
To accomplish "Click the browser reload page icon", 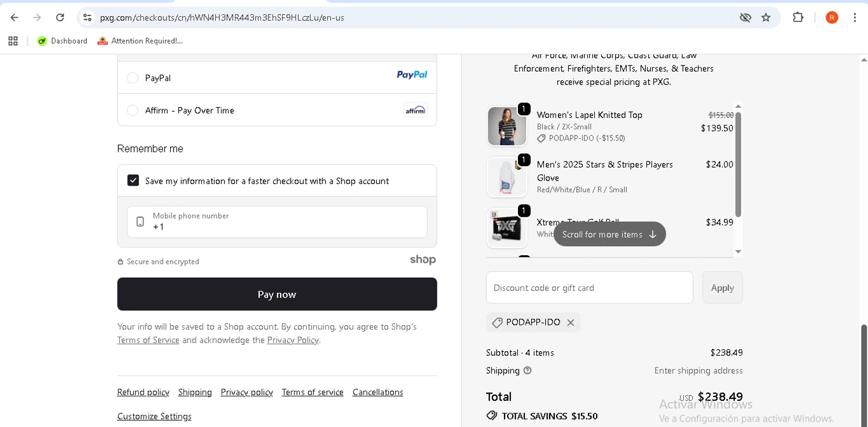I will pyautogui.click(x=60, y=17).
